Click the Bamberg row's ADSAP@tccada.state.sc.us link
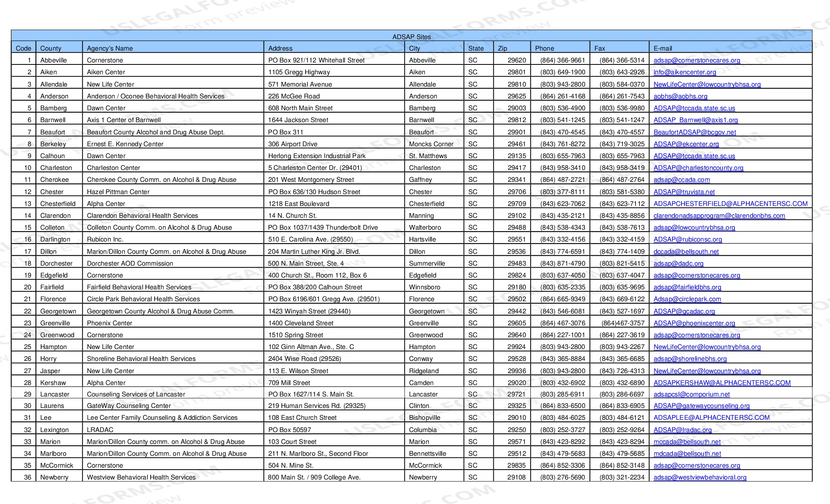This screenshot has width=830, height=504. (694, 108)
